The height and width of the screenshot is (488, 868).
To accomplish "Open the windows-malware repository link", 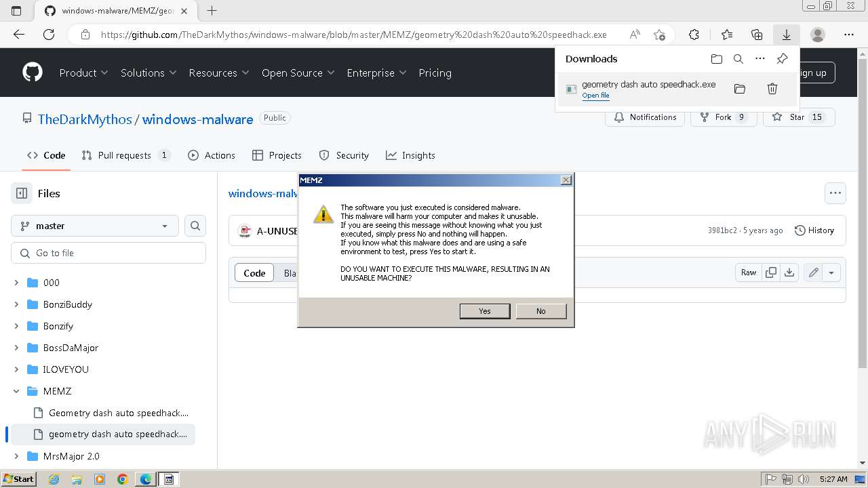I will pos(197,119).
